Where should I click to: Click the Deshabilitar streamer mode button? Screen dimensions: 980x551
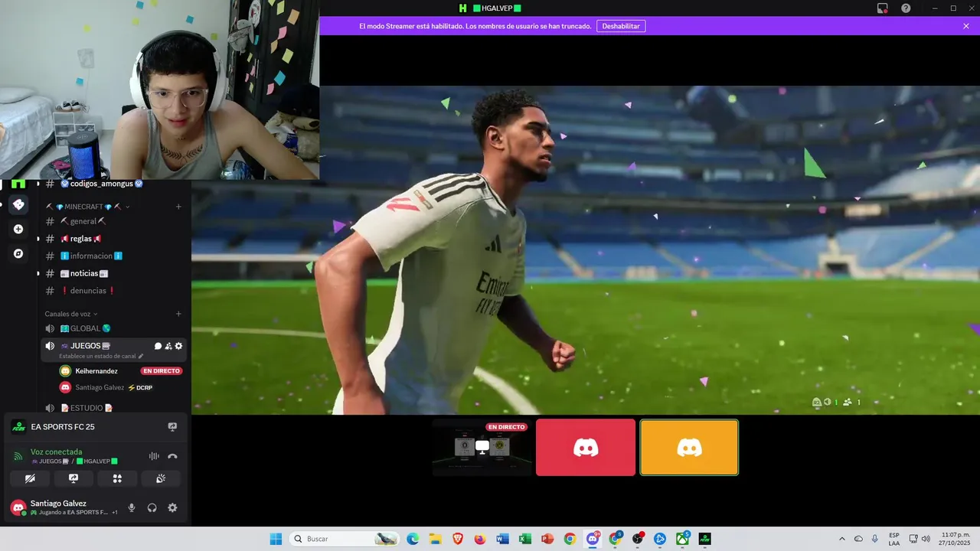(x=621, y=26)
